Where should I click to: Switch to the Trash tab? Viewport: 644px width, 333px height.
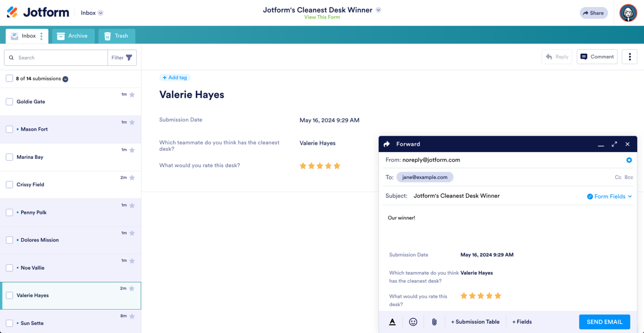pyautogui.click(x=117, y=36)
